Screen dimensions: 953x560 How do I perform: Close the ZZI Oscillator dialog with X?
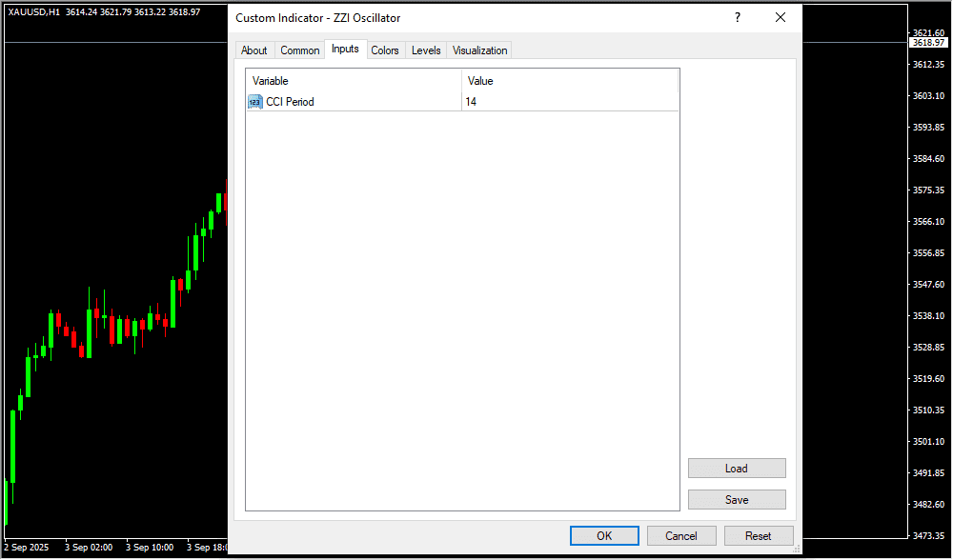coord(780,17)
